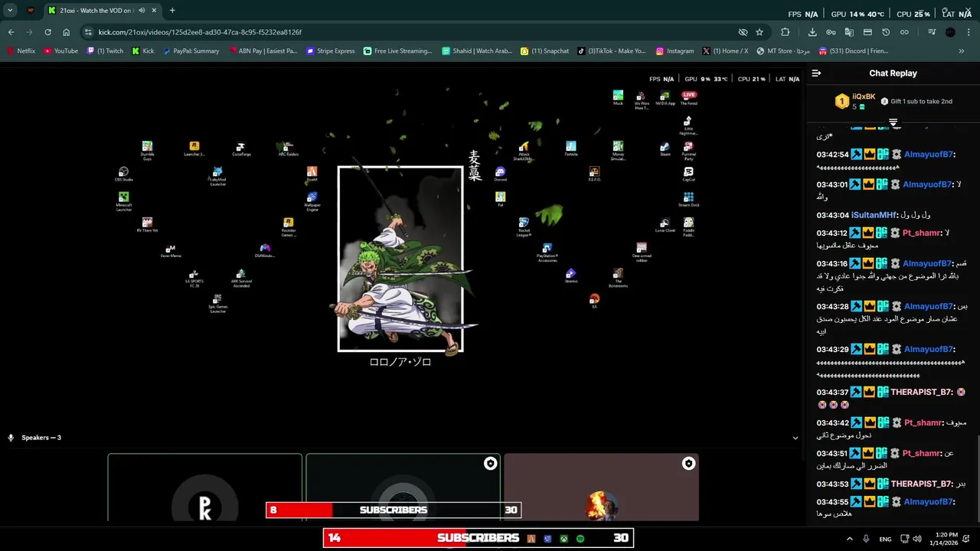980x551 pixels.
Task: Click the Gift 1 sub to take 2nd text
Action: point(921,101)
